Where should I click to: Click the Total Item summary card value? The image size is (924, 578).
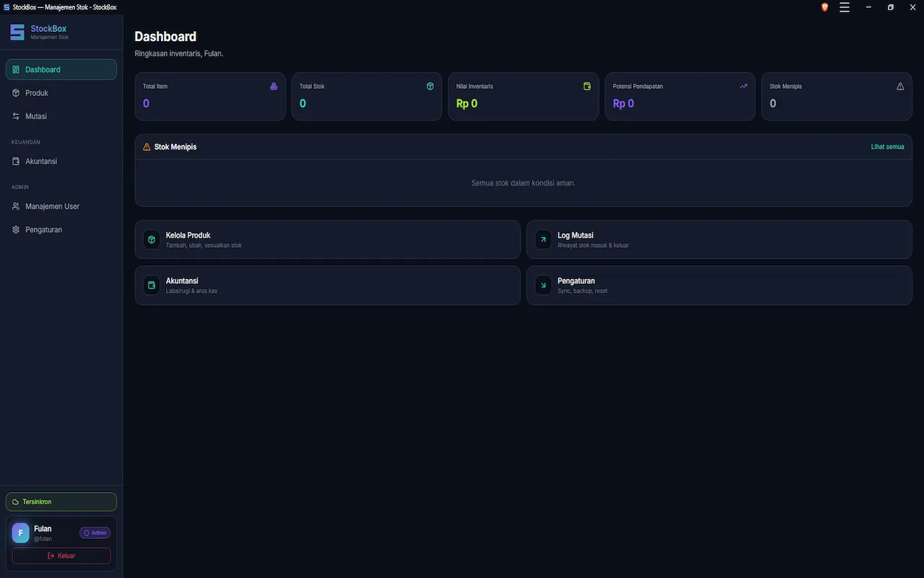(x=146, y=103)
